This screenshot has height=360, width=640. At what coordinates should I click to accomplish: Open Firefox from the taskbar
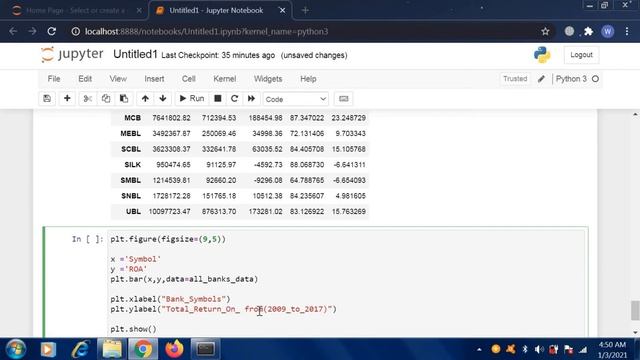(174, 349)
